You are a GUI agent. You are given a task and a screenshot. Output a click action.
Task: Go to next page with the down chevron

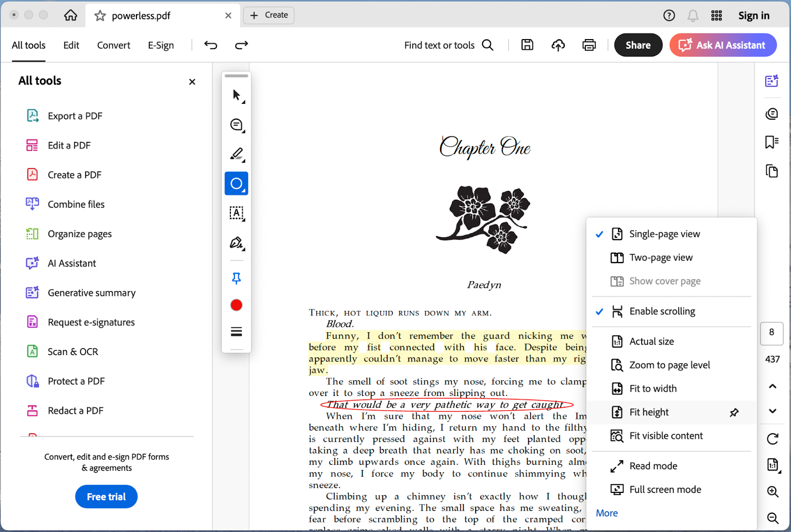point(772,411)
